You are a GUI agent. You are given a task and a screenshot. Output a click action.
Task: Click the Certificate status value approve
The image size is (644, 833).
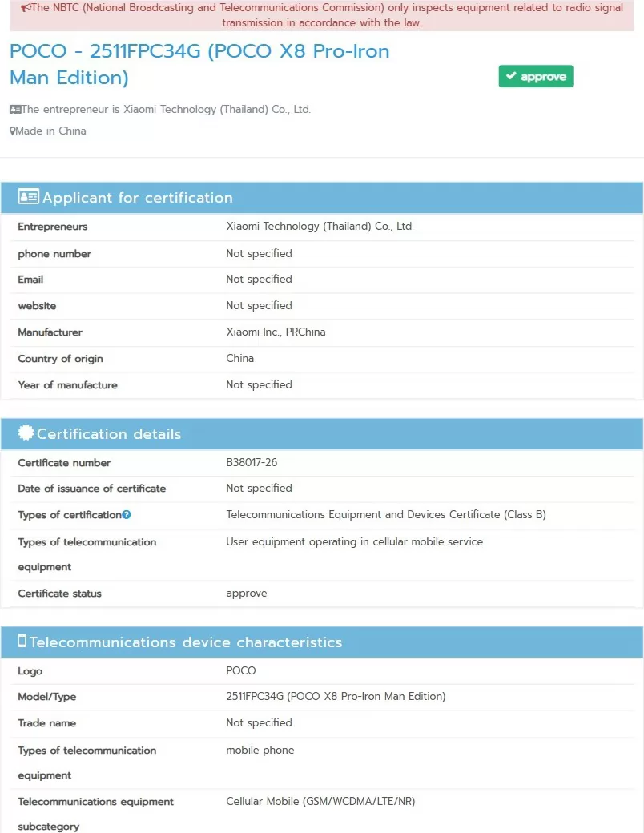(247, 594)
